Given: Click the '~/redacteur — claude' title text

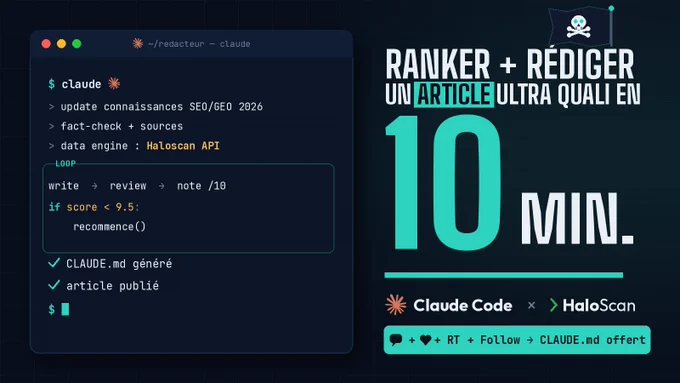Looking at the screenshot, I should (199, 44).
